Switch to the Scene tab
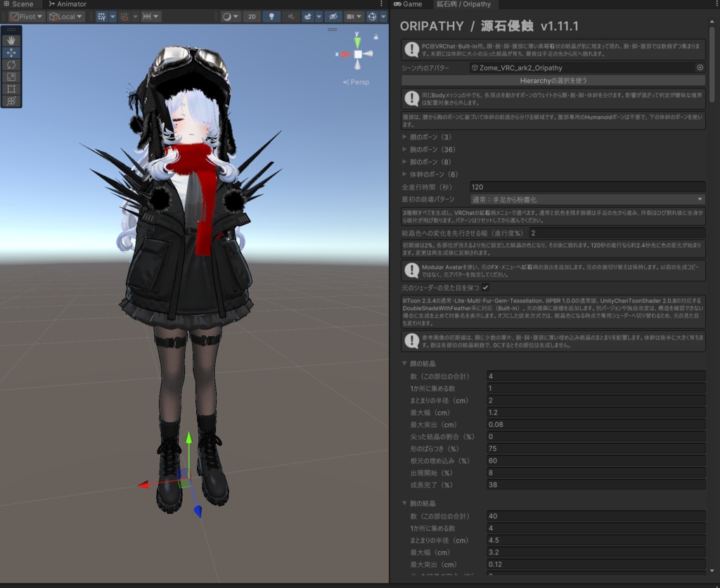720x588 pixels. tap(18, 4)
